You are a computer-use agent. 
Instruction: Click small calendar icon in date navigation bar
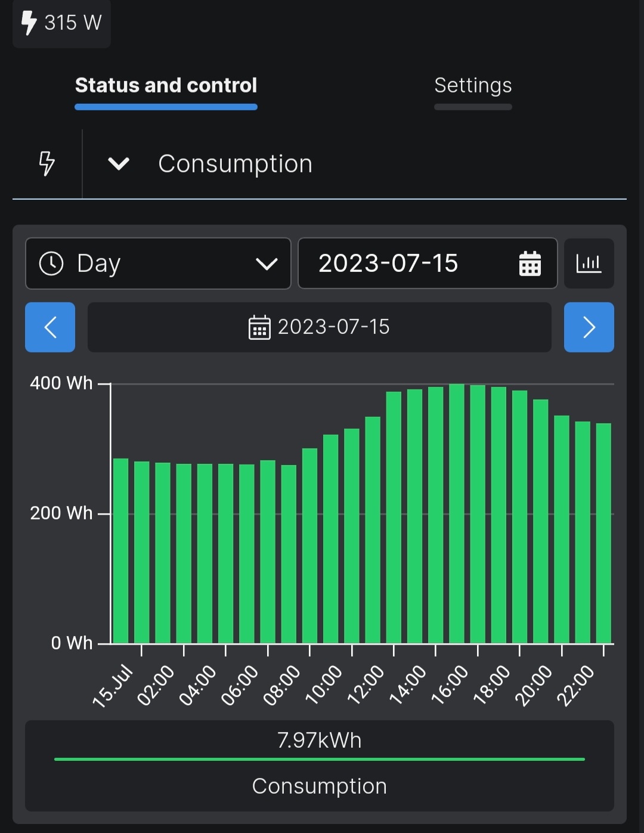point(259,327)
